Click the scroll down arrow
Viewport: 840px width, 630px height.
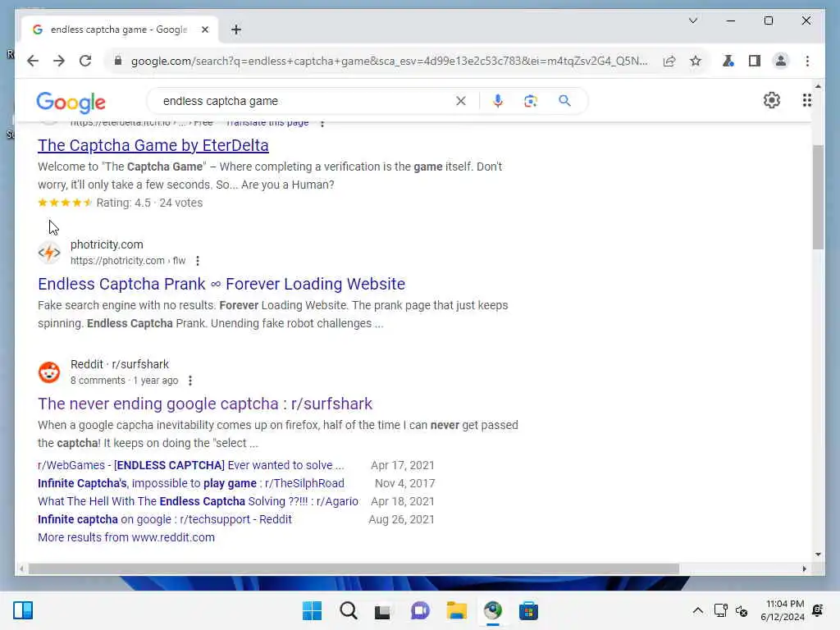(x=818, y=555)
